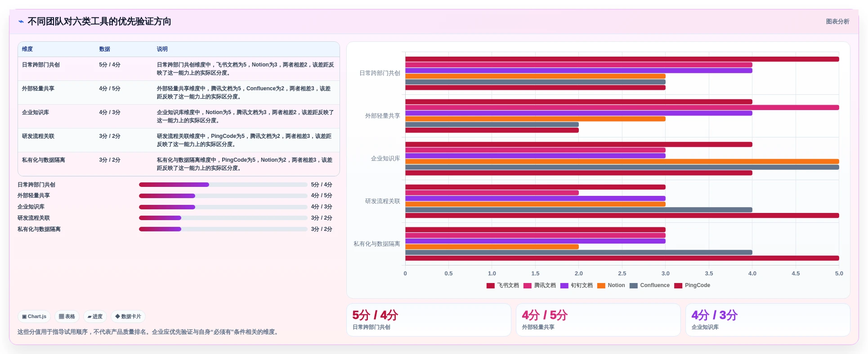Image resolution: width=868 pixels, height=354 pixels.
Task: Click the 研发流程关联 progress bar
Action: click(223, 218)
